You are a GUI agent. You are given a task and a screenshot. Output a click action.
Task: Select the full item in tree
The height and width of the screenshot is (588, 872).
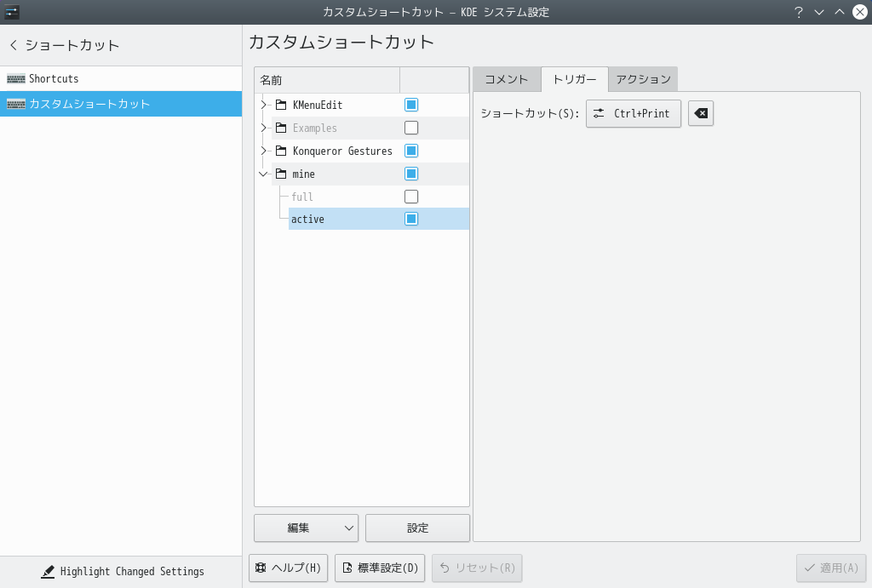pos(302,197)
